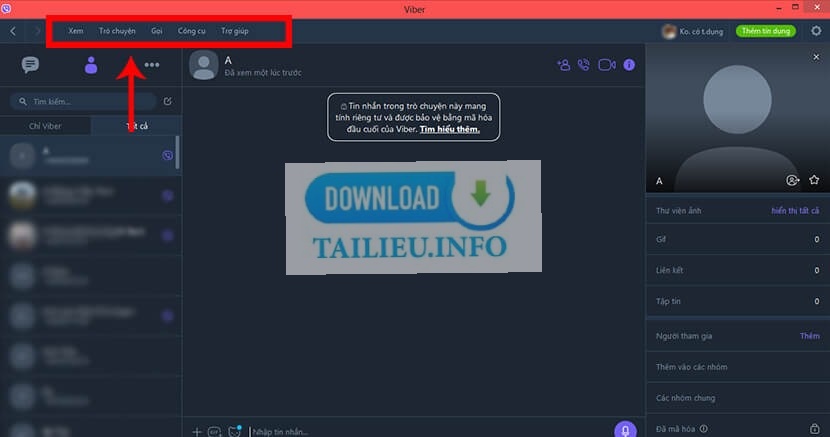Select Thêm vào các nhóm
Viewport: 830px width, 437px height.
738,367
